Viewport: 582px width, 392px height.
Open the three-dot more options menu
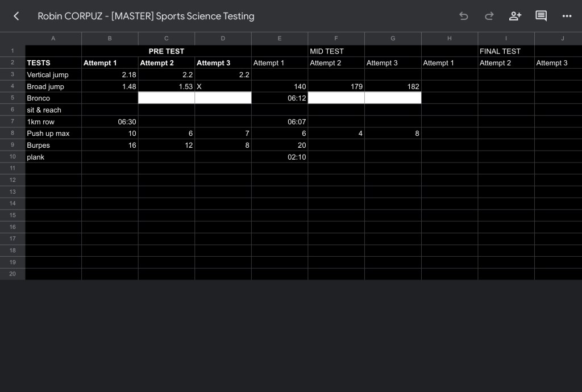(x=567, y=16)
